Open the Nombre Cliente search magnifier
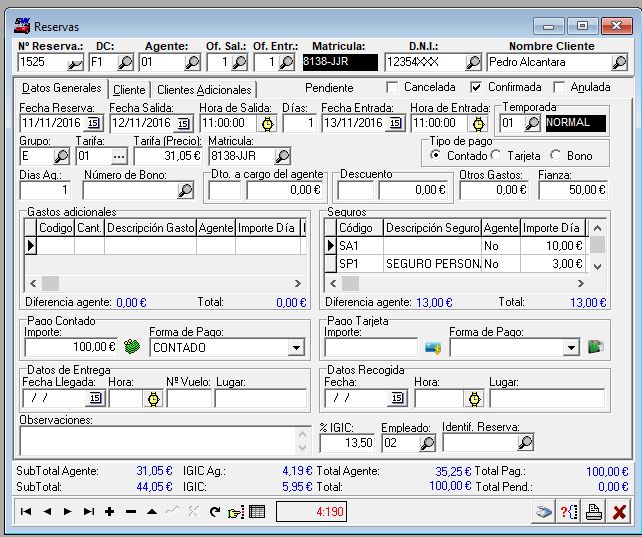Screen dimensions: 642x537 click(619, 63)
